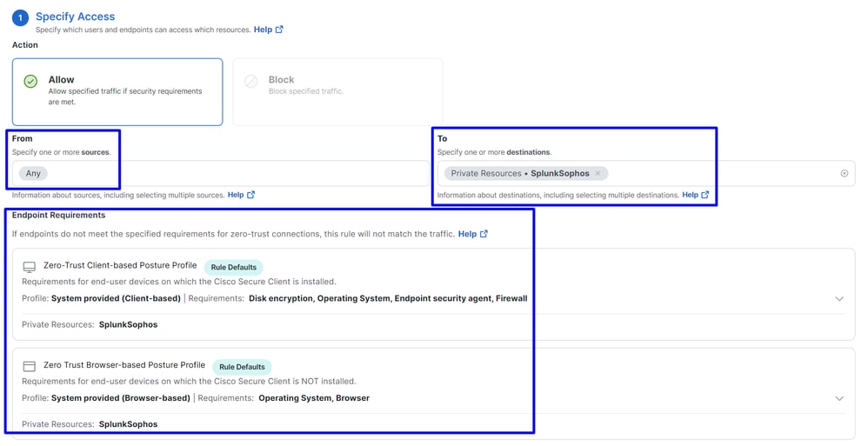Image resolution: width=868 pixels, height=446 pixels.
Task: Select the Block action card
Action: click(337, 92)
